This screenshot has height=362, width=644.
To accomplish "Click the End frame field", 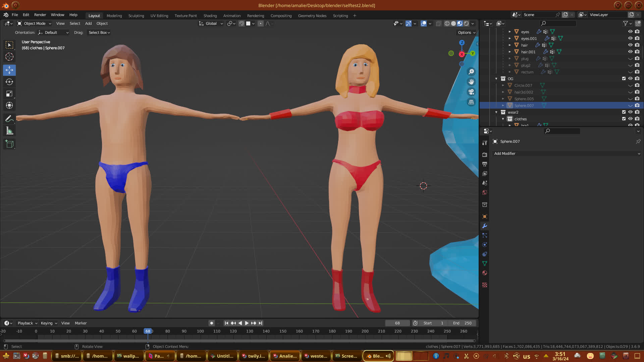I will pos(462,323).
